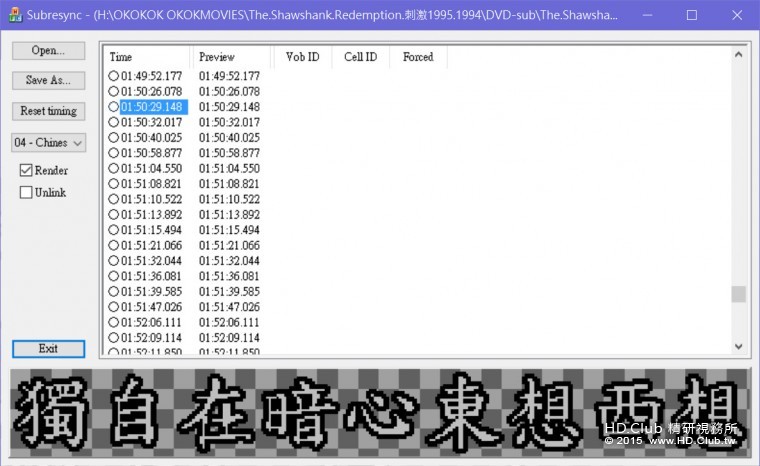Click Preview cell 01:50:58.877
This screenshot has height=466, width=760.
click(229, 153)
